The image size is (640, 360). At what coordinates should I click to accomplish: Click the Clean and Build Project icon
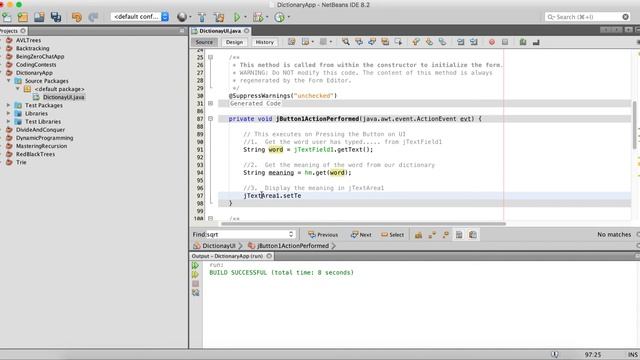219,17
